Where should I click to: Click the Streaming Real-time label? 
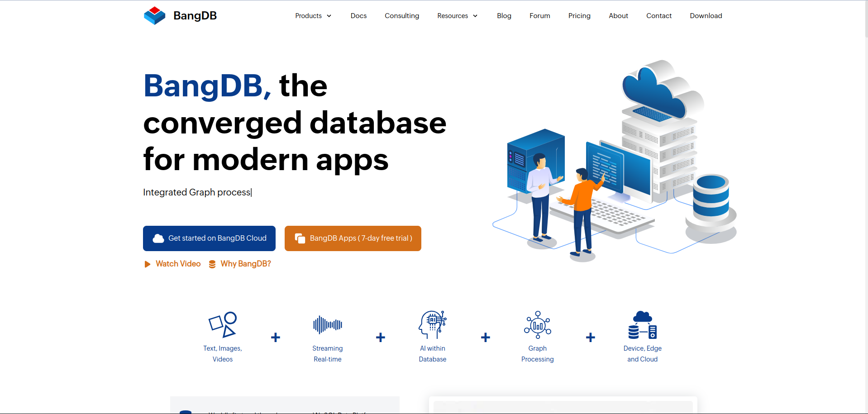coord(328,354)
